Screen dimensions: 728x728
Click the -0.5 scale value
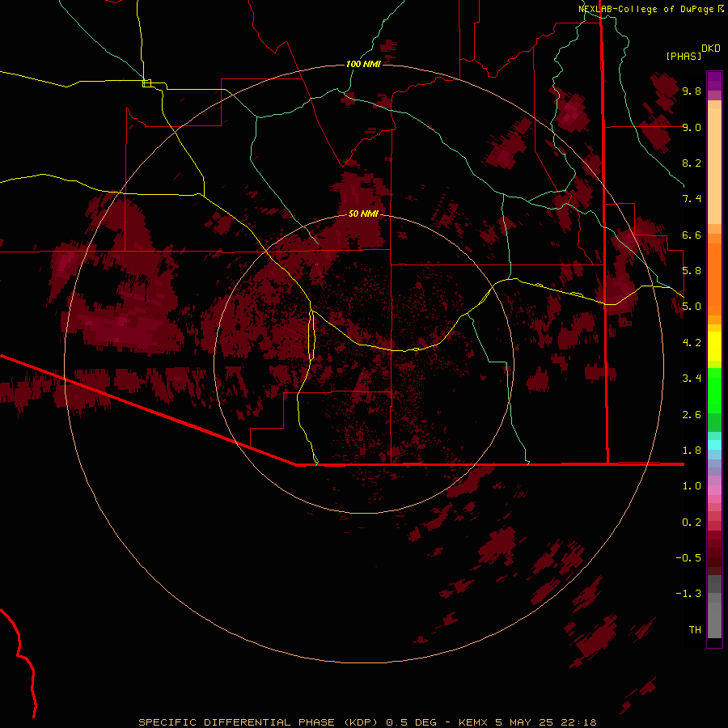point(688,558)
